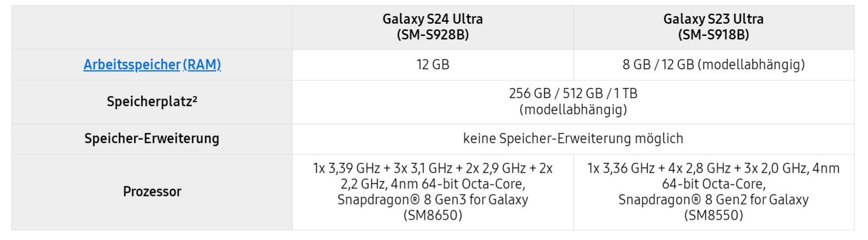Click the (SM8650) chipset code
This screenshot has height=240, width=868.
click(x=433, y=216)
